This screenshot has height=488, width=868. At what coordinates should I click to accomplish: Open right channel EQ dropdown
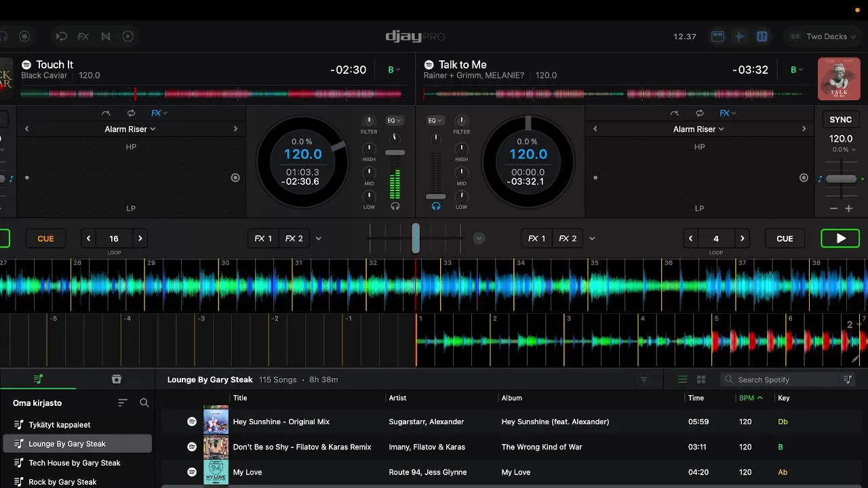point(436,121)
